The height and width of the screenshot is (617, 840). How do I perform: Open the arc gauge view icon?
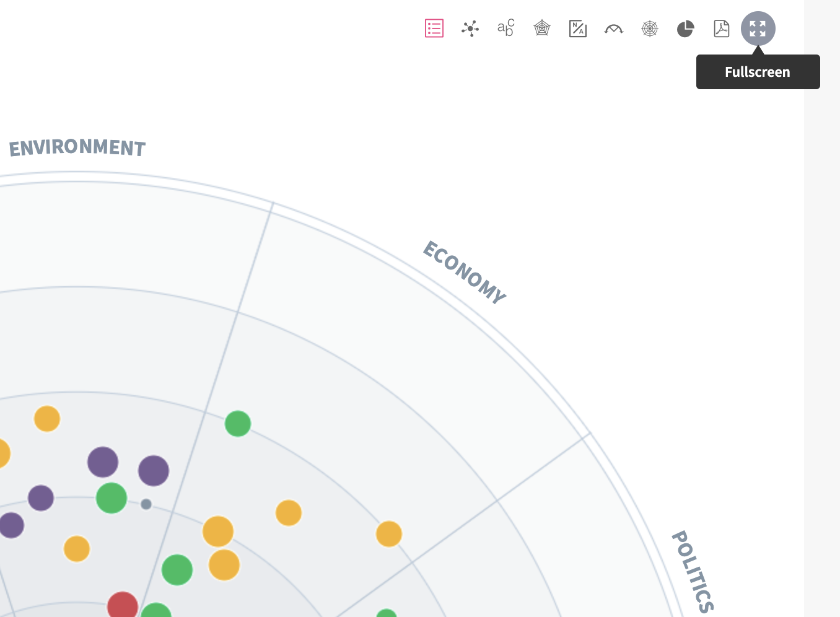(614, 28)
